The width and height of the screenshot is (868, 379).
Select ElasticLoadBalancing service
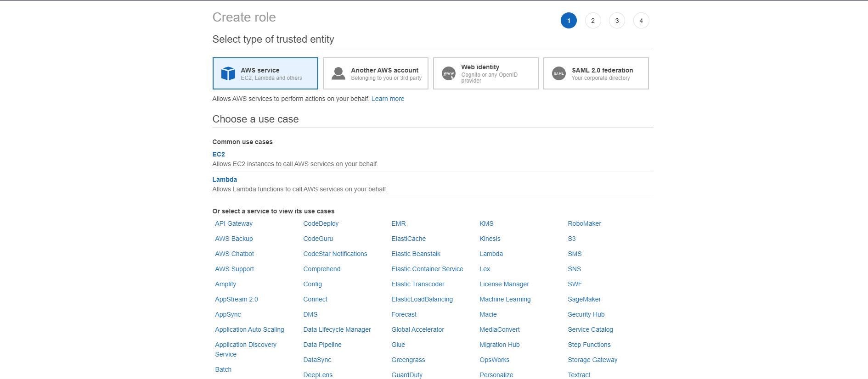click(x=422, y=299)
